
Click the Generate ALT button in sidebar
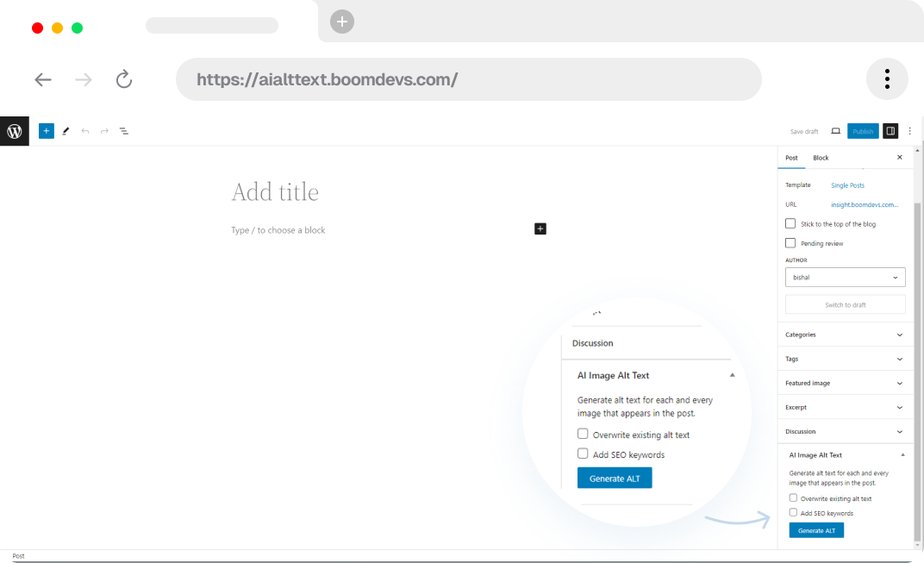click(816, 531)
